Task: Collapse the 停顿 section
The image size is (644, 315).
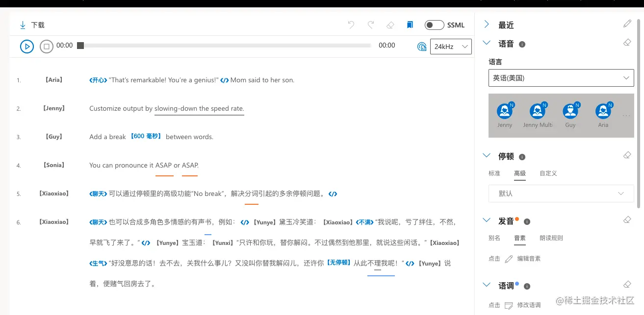Action: coord(487,155)
